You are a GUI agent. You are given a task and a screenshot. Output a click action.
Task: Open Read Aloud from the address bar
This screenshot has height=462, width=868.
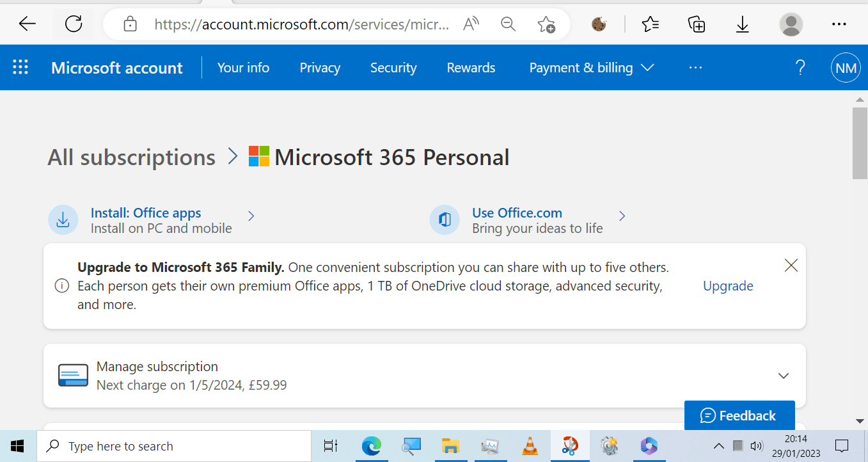tap(471, 24)
